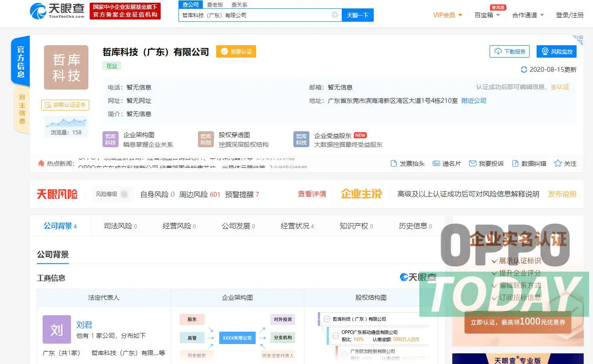Click the 发票抬头 icon

[x=394, y=164]
